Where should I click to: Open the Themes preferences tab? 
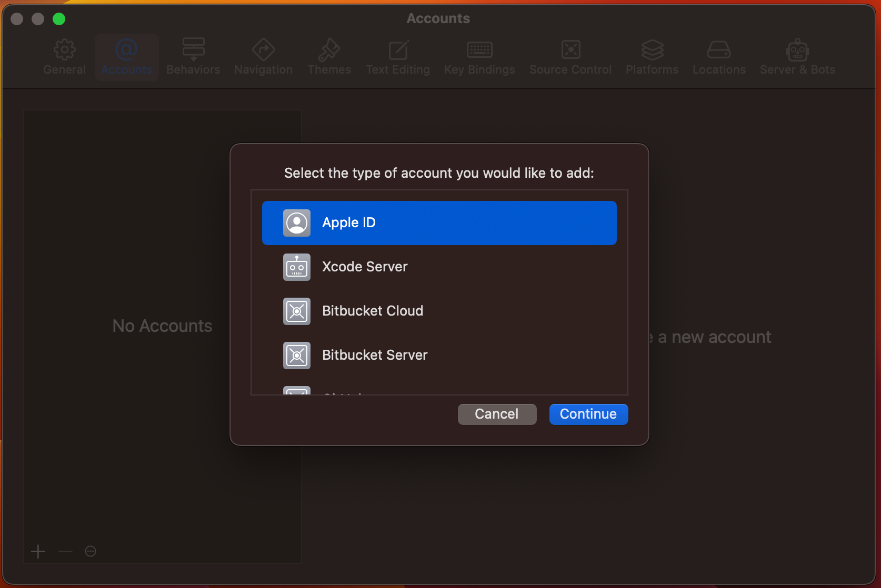329,57
